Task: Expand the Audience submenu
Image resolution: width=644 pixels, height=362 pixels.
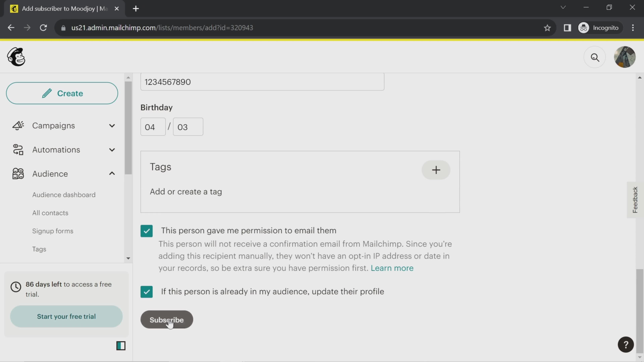Action: (112, 174)
